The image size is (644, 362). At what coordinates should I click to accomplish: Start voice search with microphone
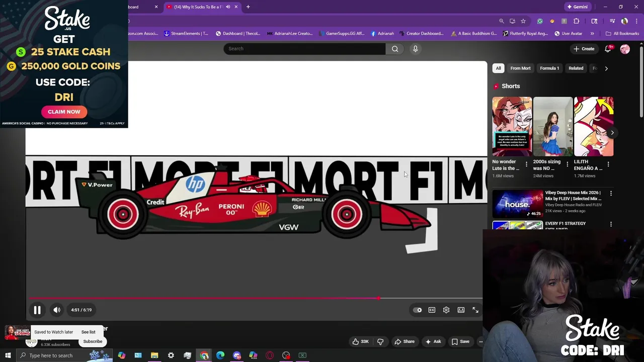[415, 49]
